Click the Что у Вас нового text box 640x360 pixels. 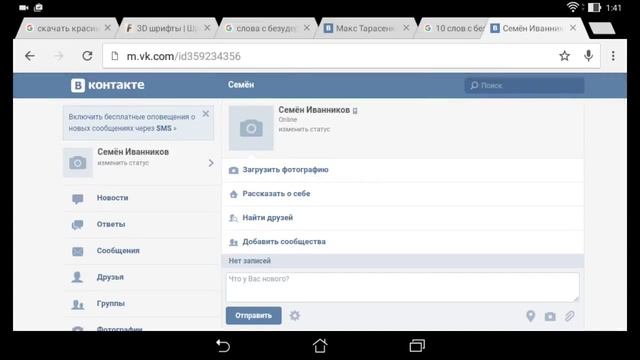pyautogui.click(x=402, y=287)
